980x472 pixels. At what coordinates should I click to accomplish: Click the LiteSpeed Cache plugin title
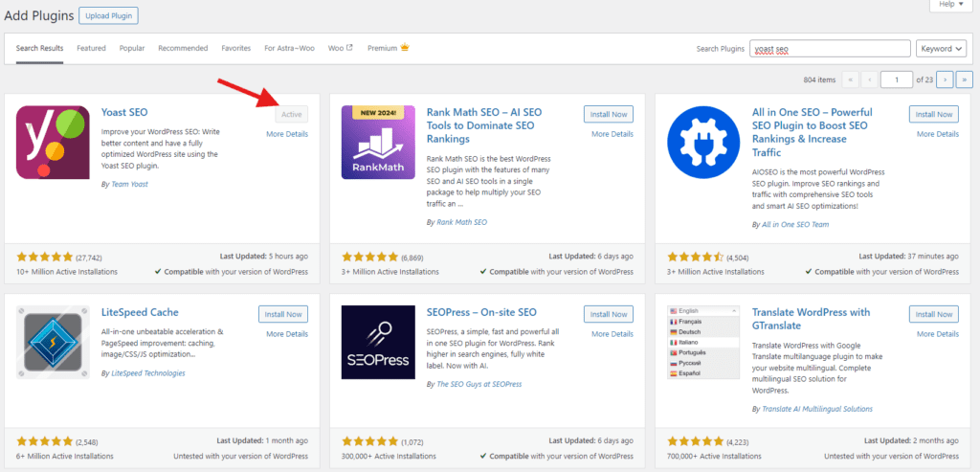(140, 312)
